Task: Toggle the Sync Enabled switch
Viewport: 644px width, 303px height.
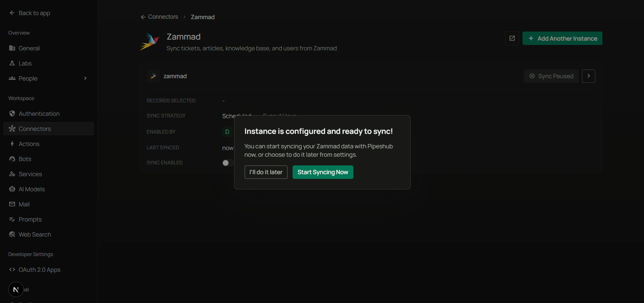Action: pos(228,163)
